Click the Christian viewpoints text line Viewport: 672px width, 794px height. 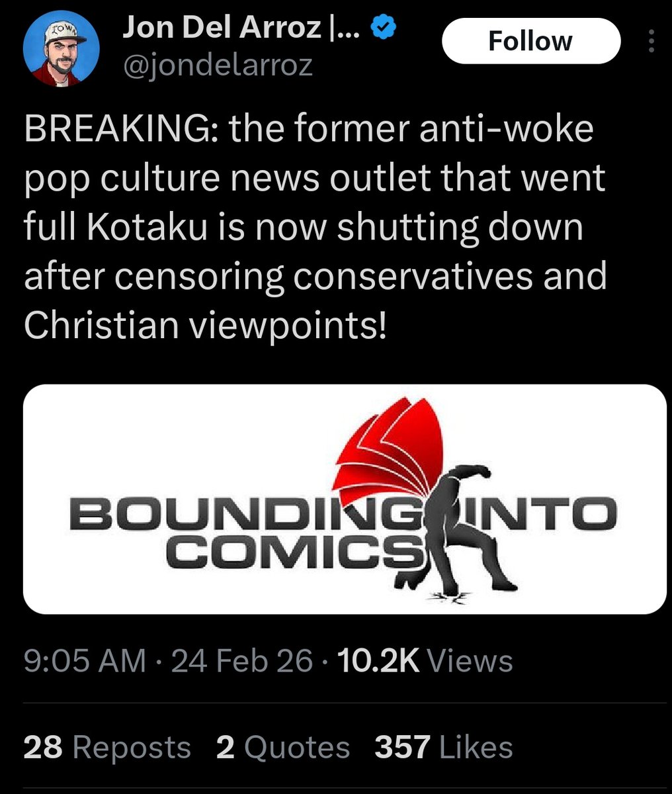[x=204, y=326]
